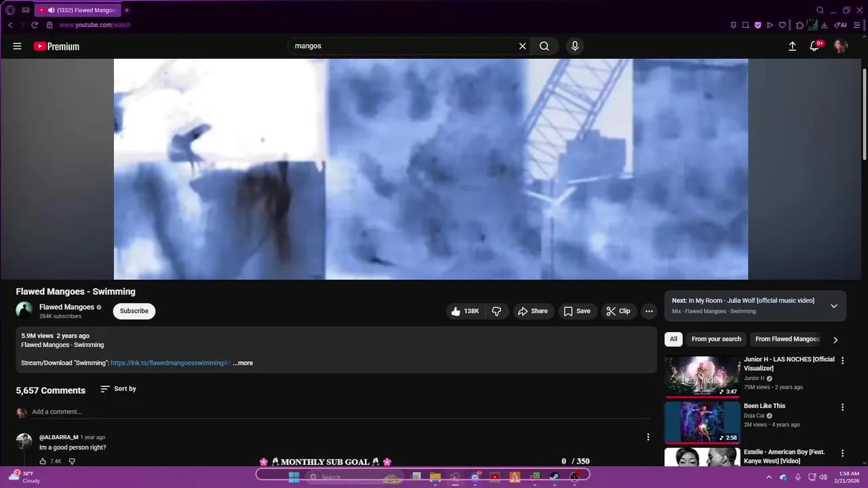Open options menu for @ALBARRA_M comment
Screen dimensions: 868x488
click(648, 437)
